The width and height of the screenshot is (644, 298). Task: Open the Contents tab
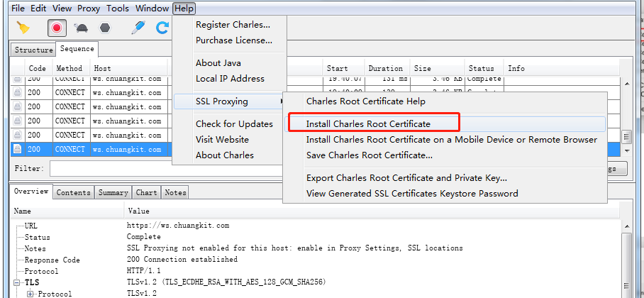pyautogui.click(x=73, y=192)
